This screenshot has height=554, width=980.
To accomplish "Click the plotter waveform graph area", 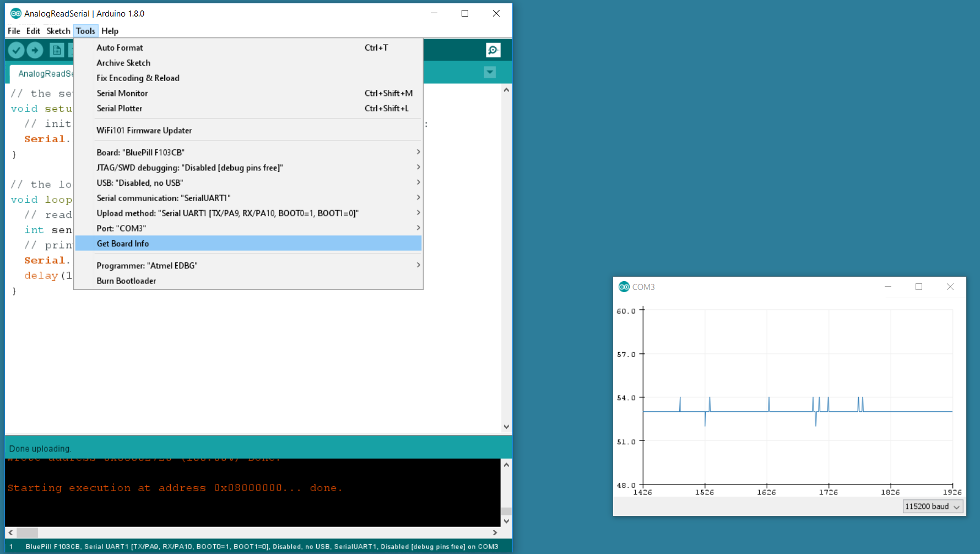I will pyautogui.click(x=798, y=398).
